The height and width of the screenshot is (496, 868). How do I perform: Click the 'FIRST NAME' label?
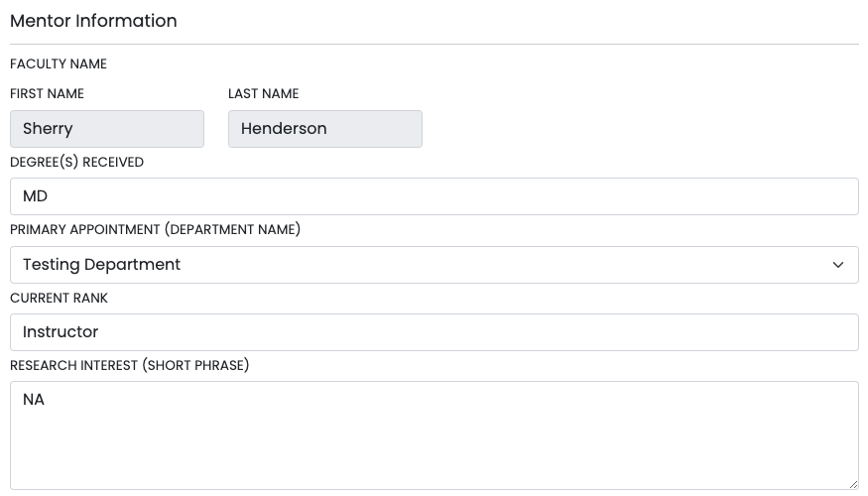(47, 93)
